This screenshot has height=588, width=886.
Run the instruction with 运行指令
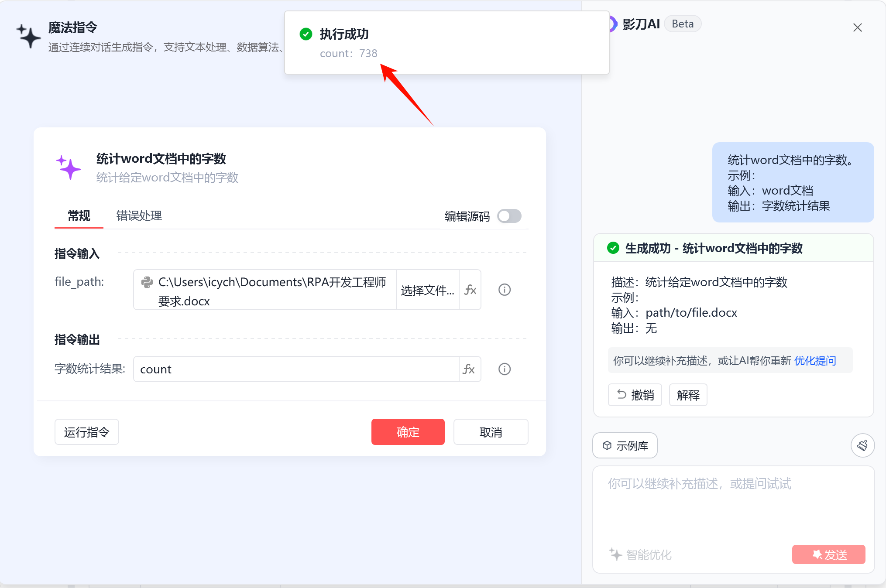(86, 432)
